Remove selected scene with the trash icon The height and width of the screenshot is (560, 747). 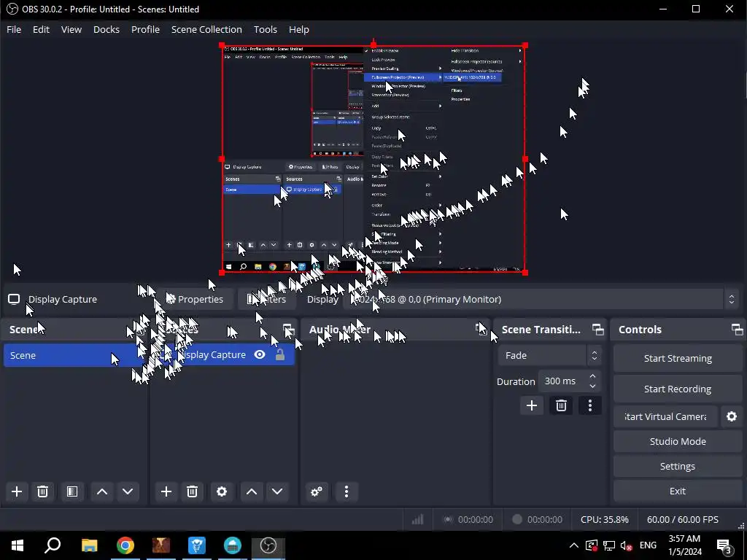pyautogui.click(x=42, y=491)
